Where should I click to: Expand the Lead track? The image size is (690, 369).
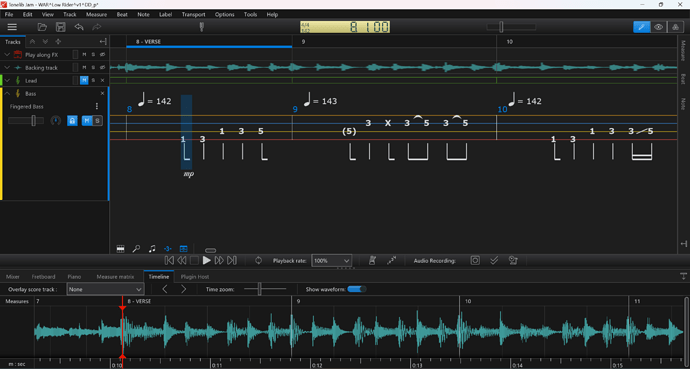tap(7, 80)
